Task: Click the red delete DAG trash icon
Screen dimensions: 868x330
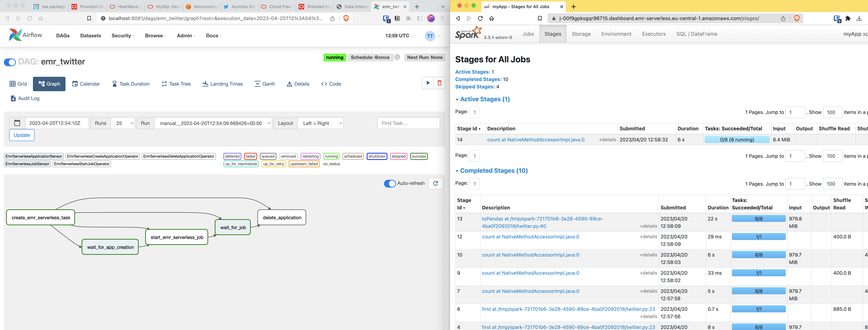Action: point(439,83)
